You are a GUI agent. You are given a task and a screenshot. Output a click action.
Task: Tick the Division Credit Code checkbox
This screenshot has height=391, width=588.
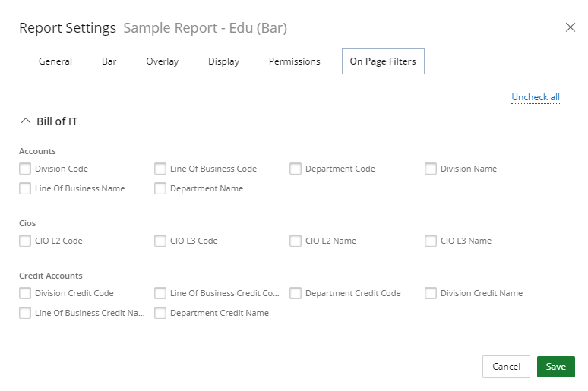[25, 293]
